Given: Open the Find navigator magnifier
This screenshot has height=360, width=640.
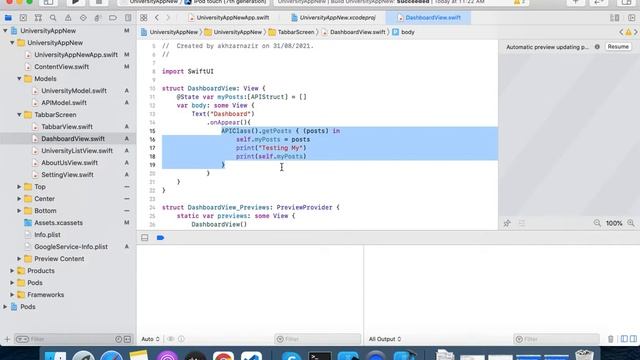Looking at the screenshot, I should 53,18.
